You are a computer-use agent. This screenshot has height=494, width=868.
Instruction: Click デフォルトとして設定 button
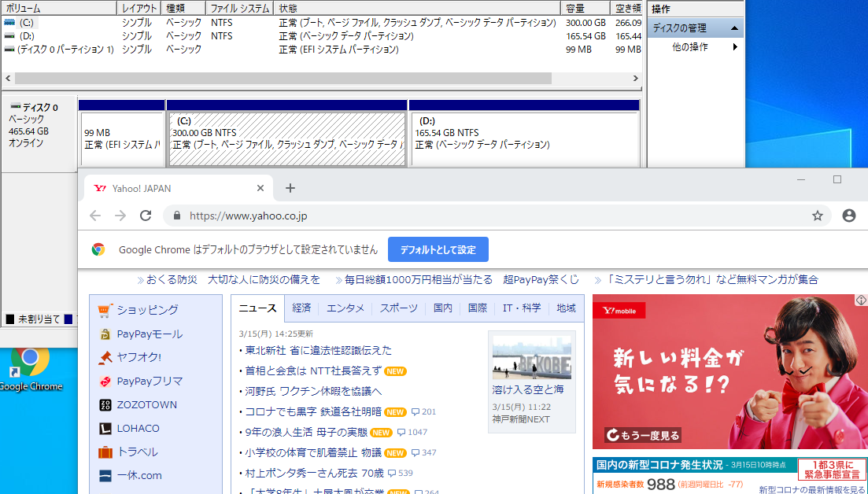point(438,249)
